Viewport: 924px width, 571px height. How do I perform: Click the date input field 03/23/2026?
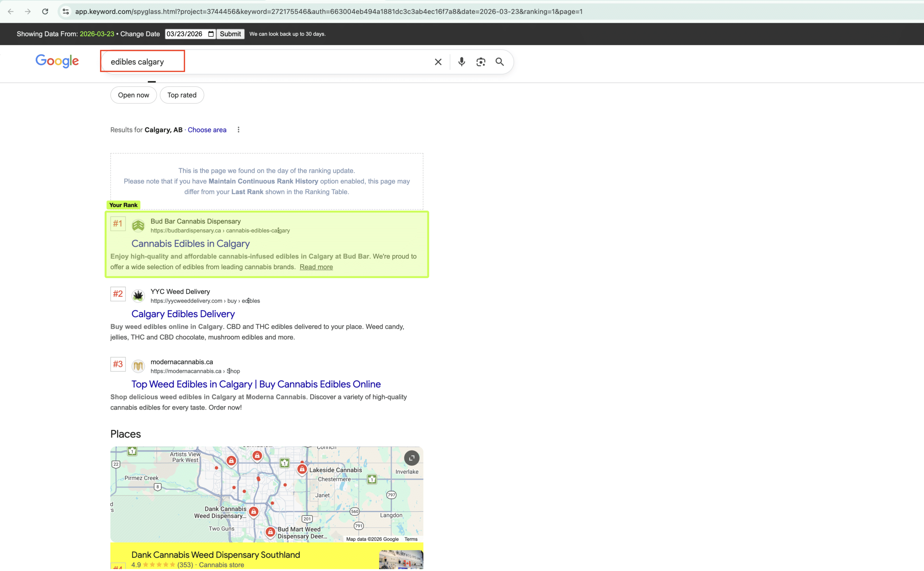tap(190, 34)
